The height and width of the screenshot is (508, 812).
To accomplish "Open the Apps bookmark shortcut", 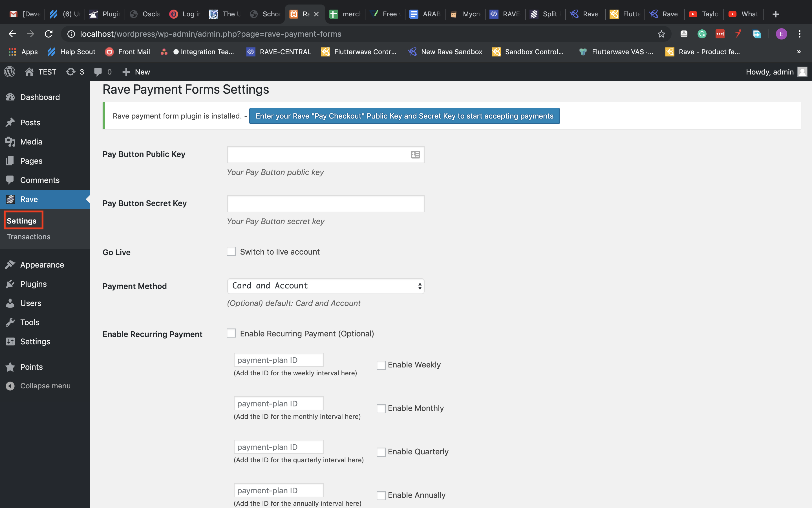I will tap(23, 52).
